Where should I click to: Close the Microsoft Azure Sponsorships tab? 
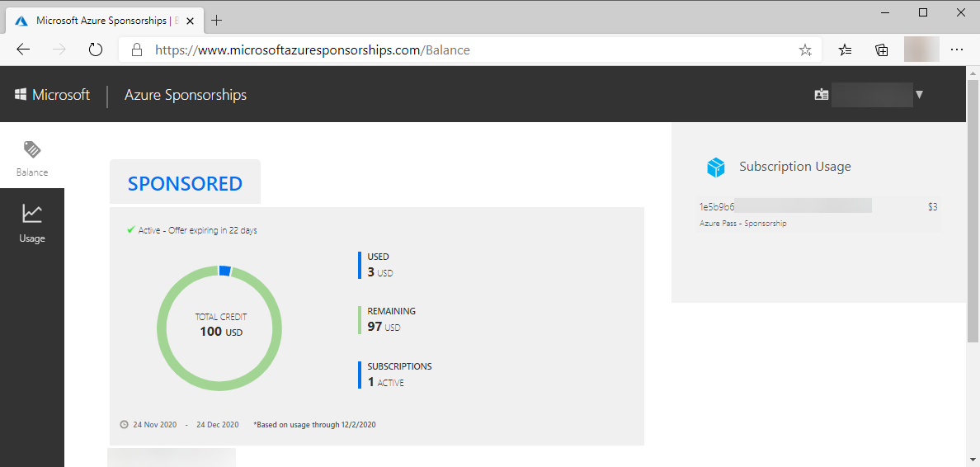pos(191,20)
